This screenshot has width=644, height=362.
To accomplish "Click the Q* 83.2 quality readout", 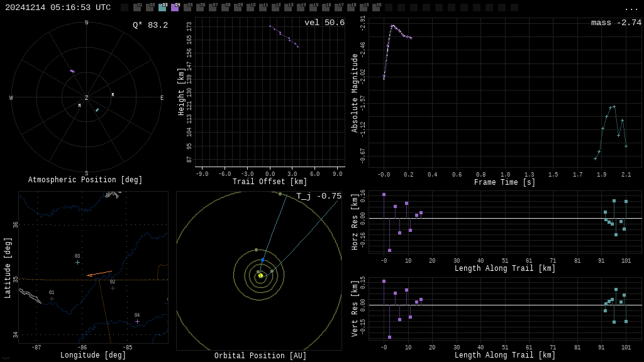I will [x=150, y=25].
